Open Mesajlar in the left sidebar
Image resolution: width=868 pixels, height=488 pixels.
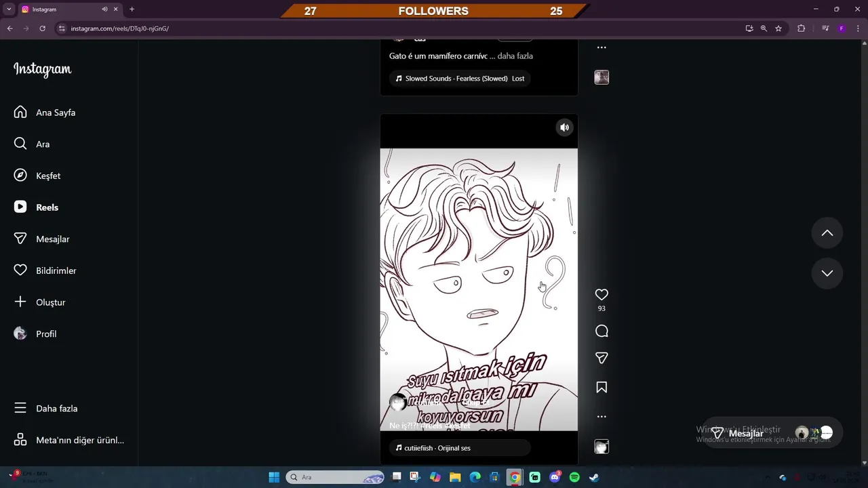pyautogui.click(x=41, y=239)
